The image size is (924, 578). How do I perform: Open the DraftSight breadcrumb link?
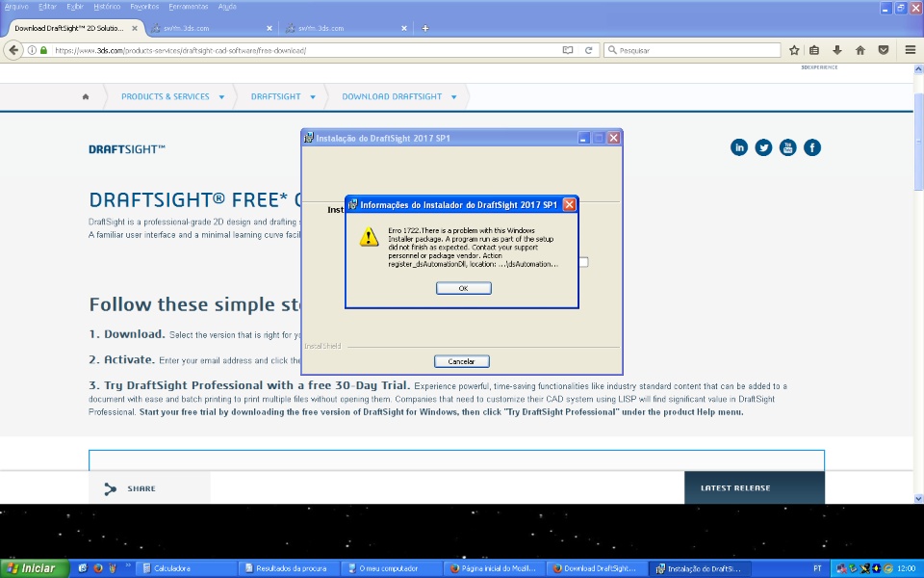click(x=276, y=96)
